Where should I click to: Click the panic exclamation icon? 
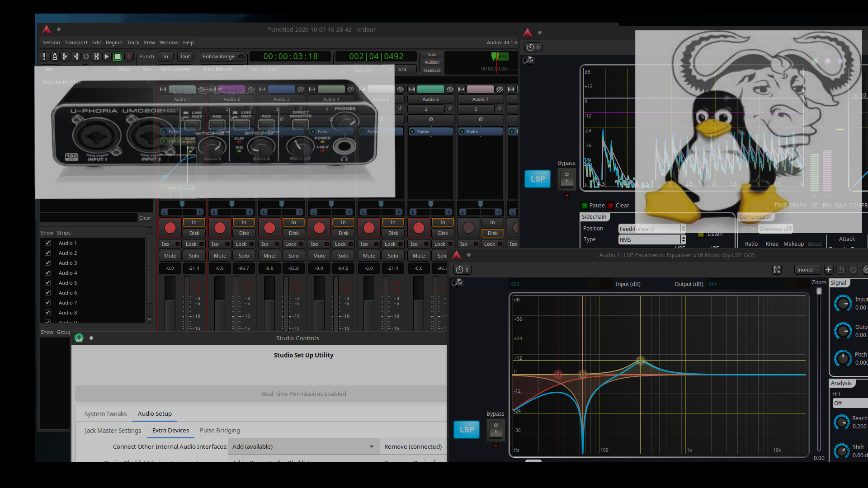coord(44,56)
